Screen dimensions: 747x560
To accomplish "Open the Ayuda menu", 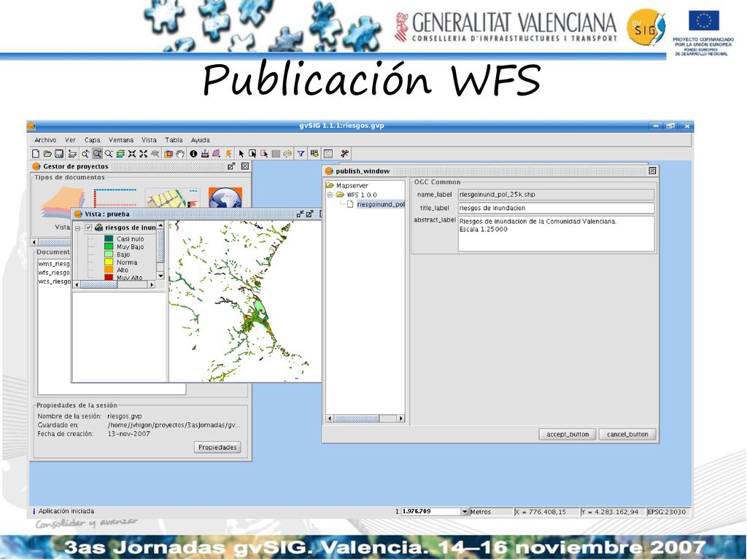I will click(201, 140).
